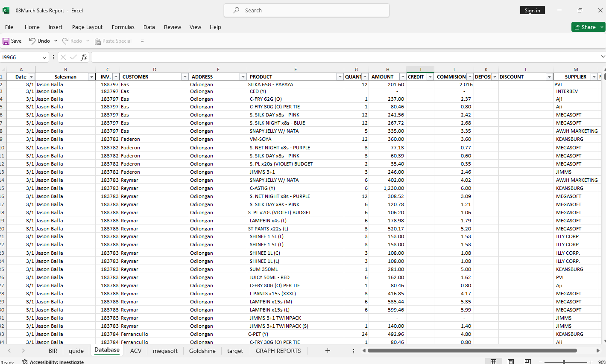Image resolution: width=606 pixels, height=364 pixels.
Task: Select column I header
Action: tap(420, 69)
